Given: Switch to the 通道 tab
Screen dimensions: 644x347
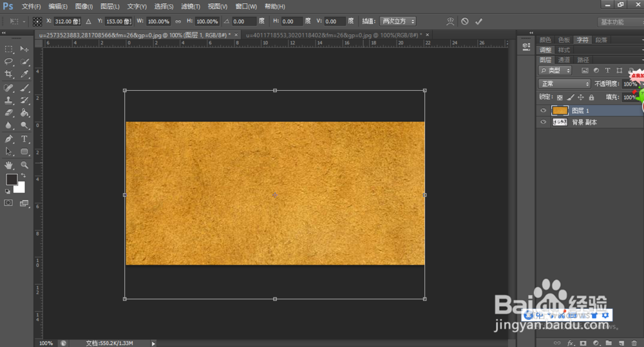Looking at the screenshot, I should pos(563,60).
